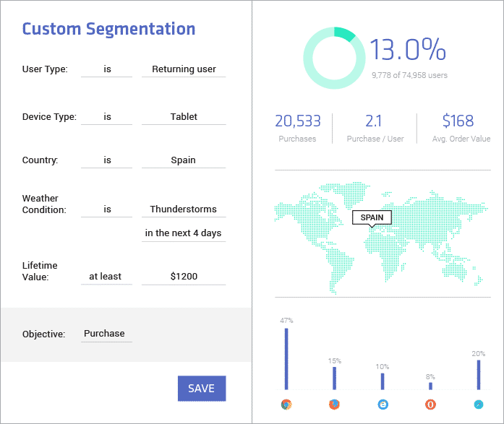Viewport: 504px width, 424px height.
Task: Click the Safari browser icon
Action: tap(478, 404)
